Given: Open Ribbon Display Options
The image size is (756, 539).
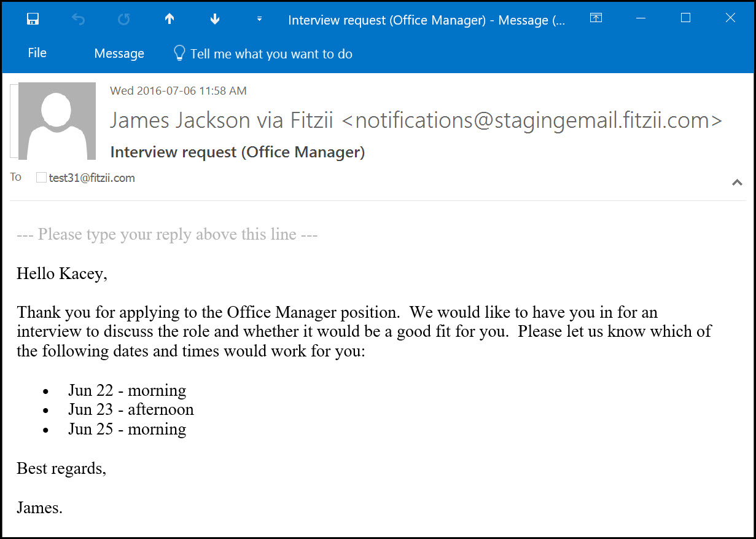Looking at the screenshot, I should click(x=595, y=18).
